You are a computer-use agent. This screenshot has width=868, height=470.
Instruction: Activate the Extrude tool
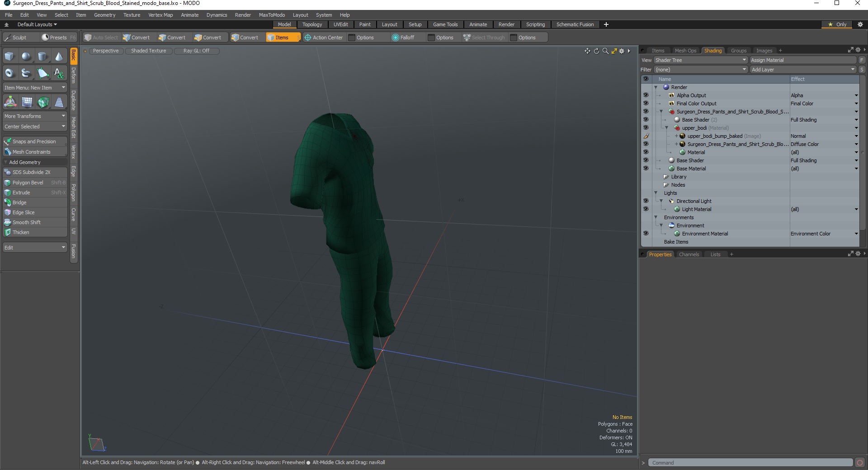[35, 193]
